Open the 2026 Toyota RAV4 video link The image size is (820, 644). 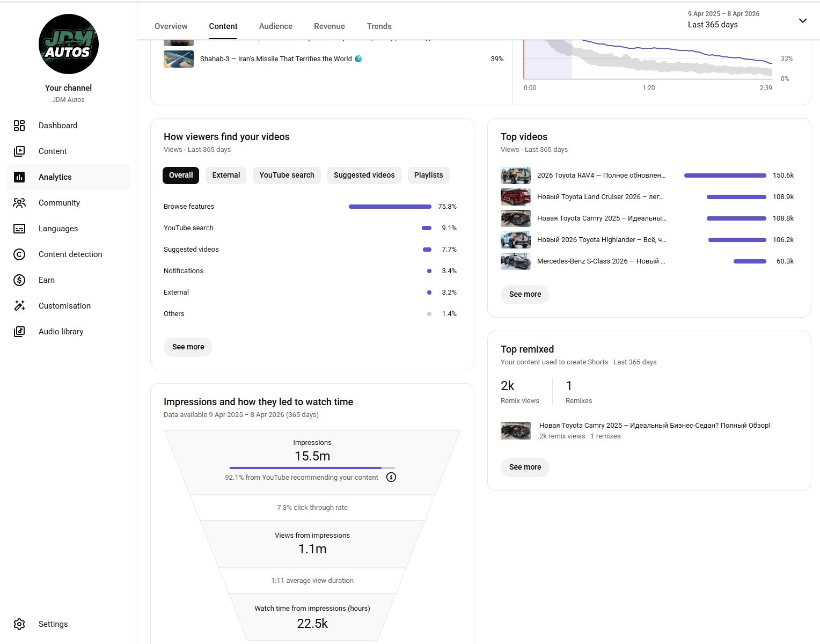click(x=601, y=175)
